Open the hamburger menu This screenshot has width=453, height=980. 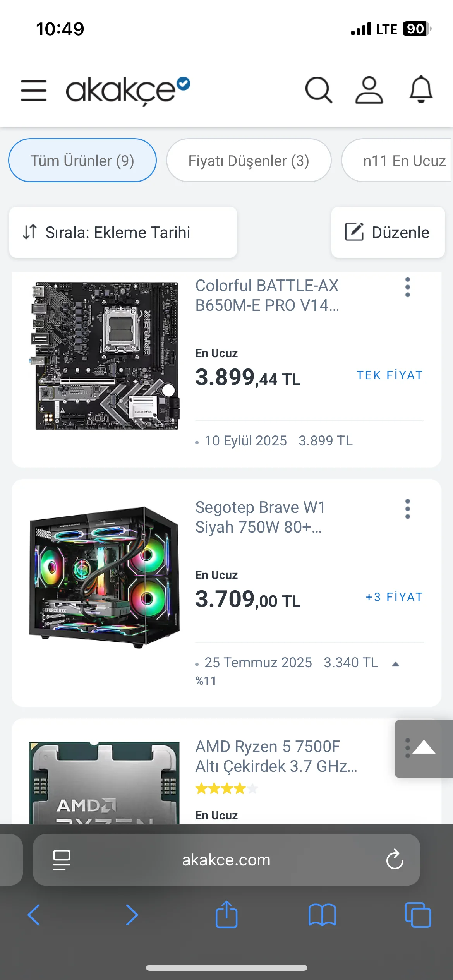coord(34,90)
